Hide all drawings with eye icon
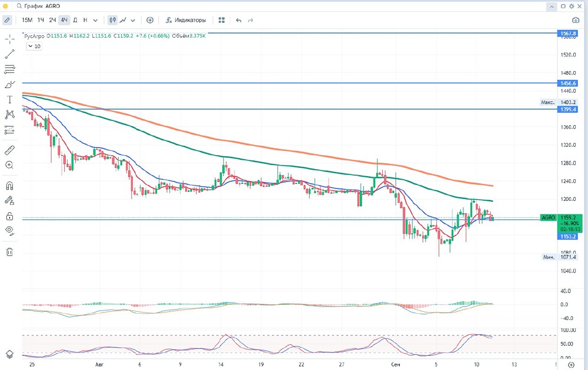 pyautogui.click(x=10, y=231)
